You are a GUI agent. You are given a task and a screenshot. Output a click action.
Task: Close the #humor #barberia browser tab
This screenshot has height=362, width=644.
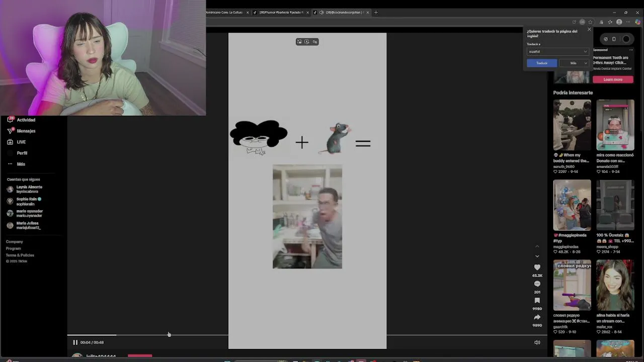(x=308, y=12)
